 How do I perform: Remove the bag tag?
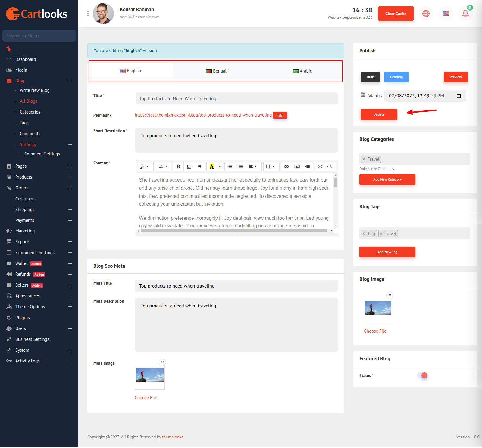tap(364, 234)
